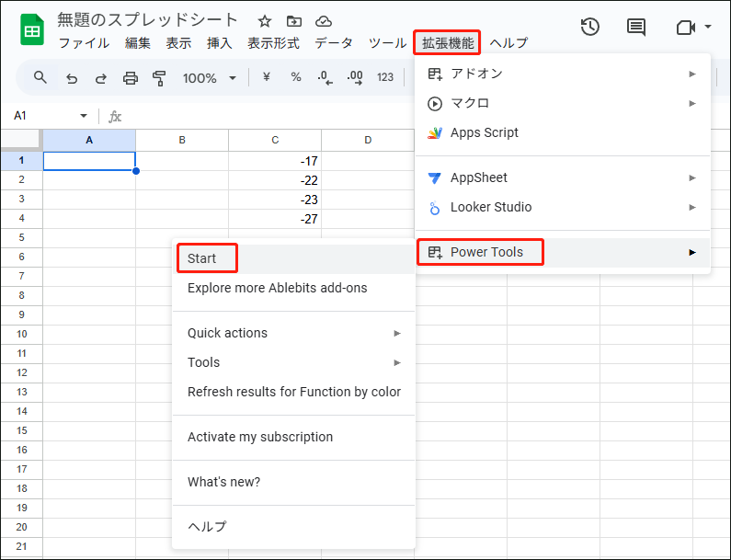
Task: Click the Looker Studio submenu arrow
Action: pyautogui.click(x=692, y=207)
